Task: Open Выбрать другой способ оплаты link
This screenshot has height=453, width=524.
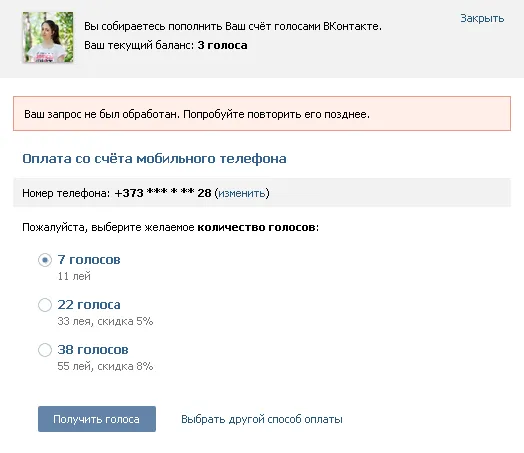Action: pos(262,419)
